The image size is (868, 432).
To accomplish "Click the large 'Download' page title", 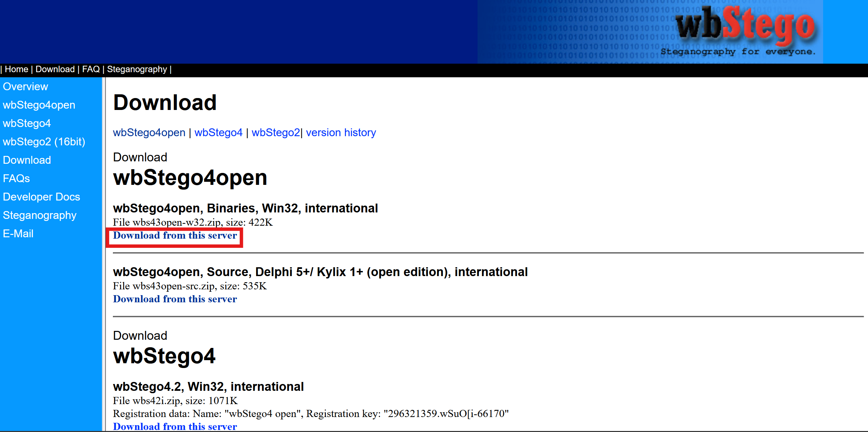I will point(165,102).
